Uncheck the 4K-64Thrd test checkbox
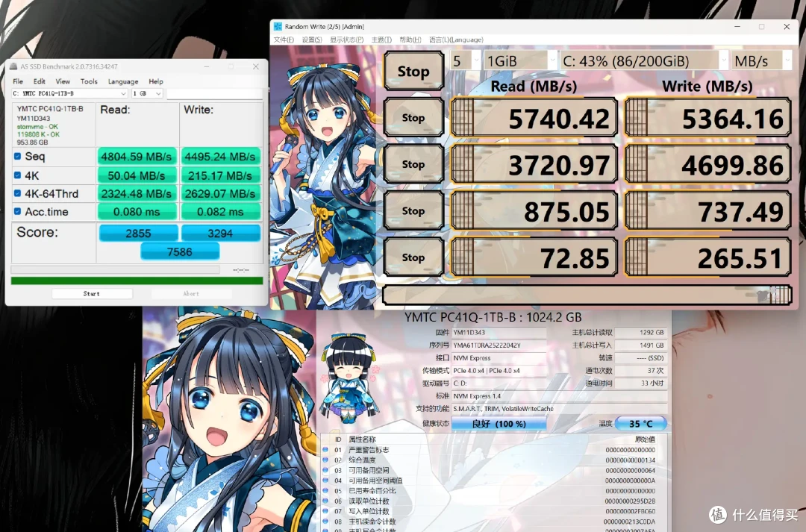 (17, 194)
